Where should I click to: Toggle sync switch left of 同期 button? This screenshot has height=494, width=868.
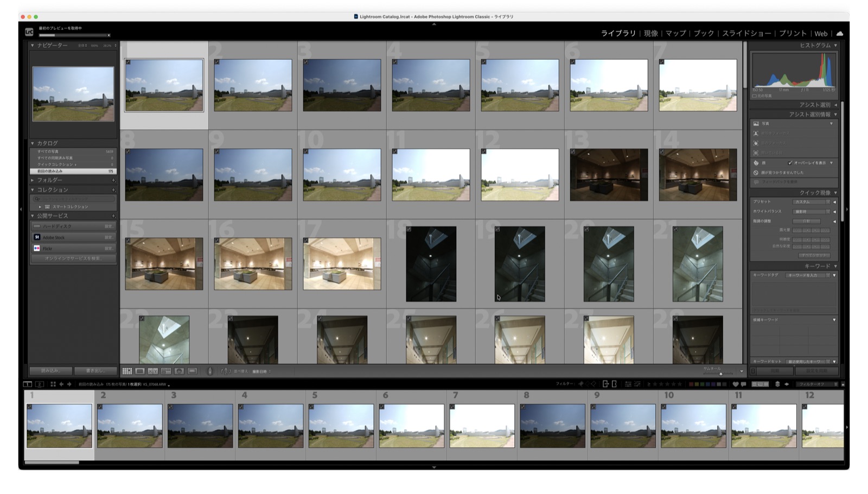pos(753,371)
